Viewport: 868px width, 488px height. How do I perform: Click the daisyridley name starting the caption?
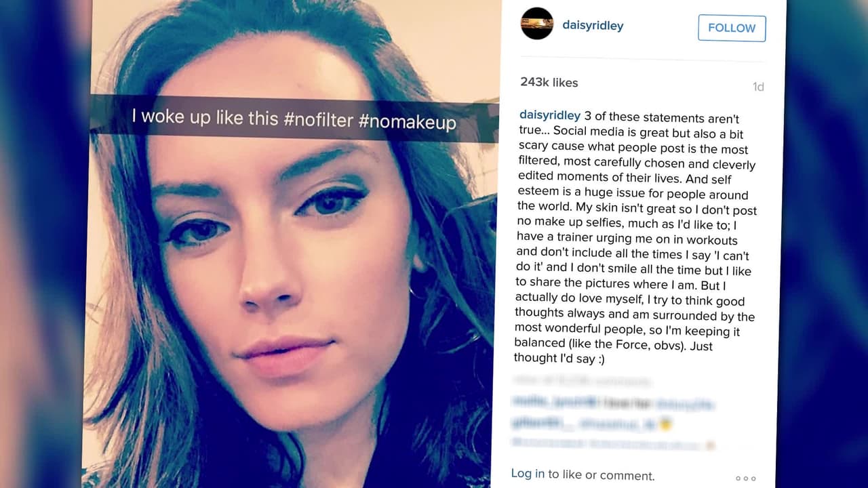point(550,116)
